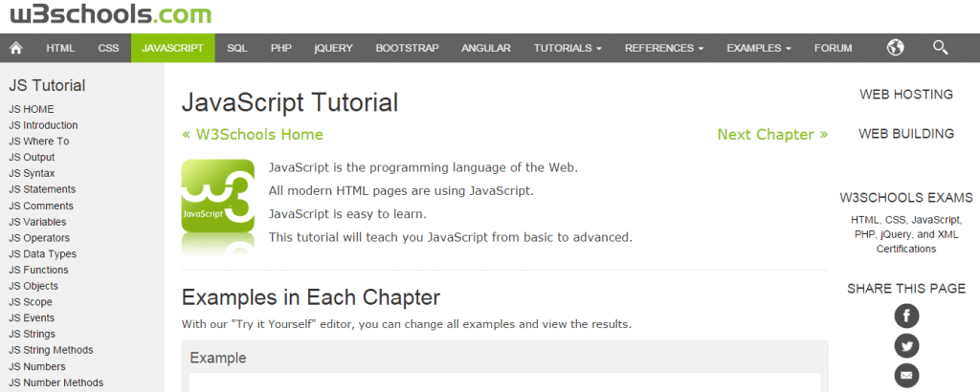Select the JAVASCRIPT navbar tab
980x392 pixels.
[x=173, y=48]
